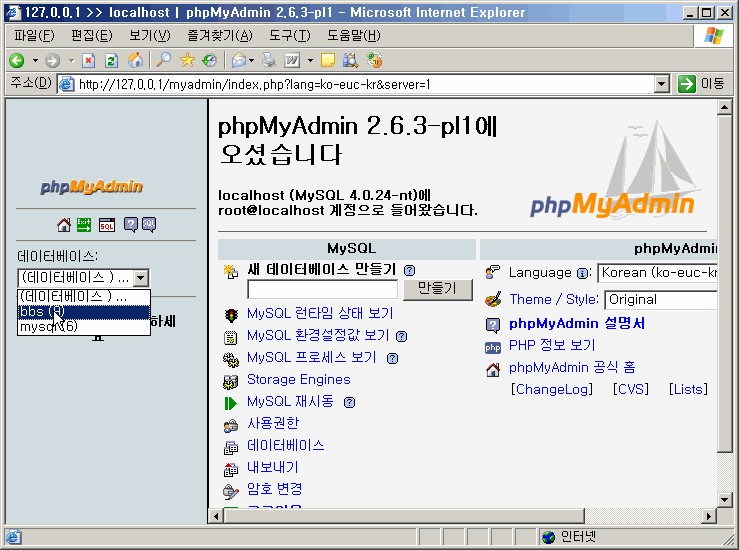Open the 편집(E) menu

coord(91,35)
